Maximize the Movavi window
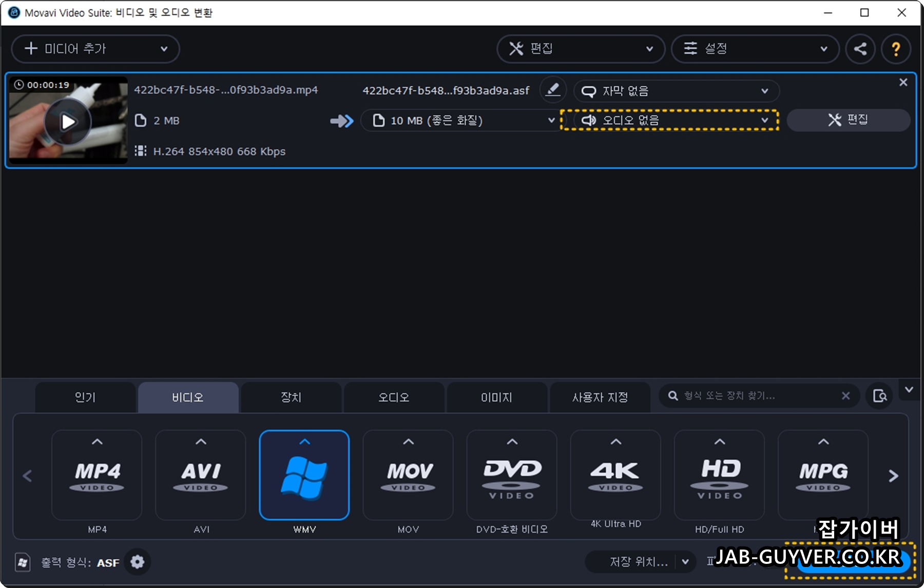924x588 pixels. [x=864, y=13]
